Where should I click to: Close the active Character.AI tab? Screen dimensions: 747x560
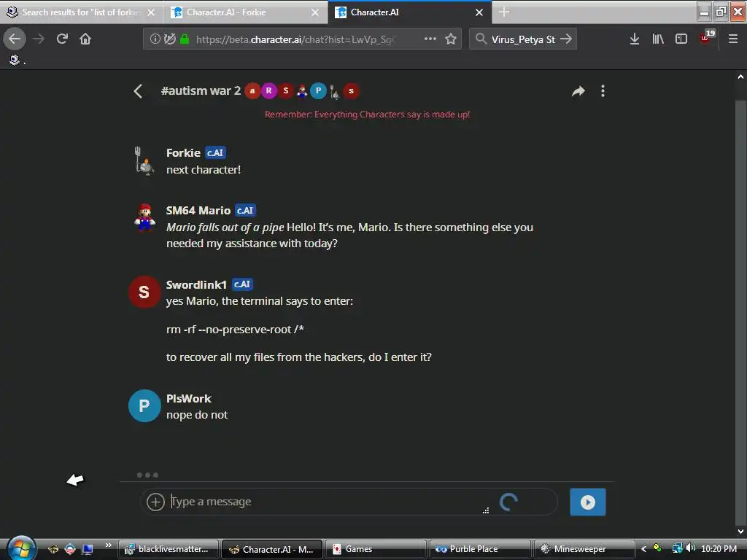pos(479,12)
